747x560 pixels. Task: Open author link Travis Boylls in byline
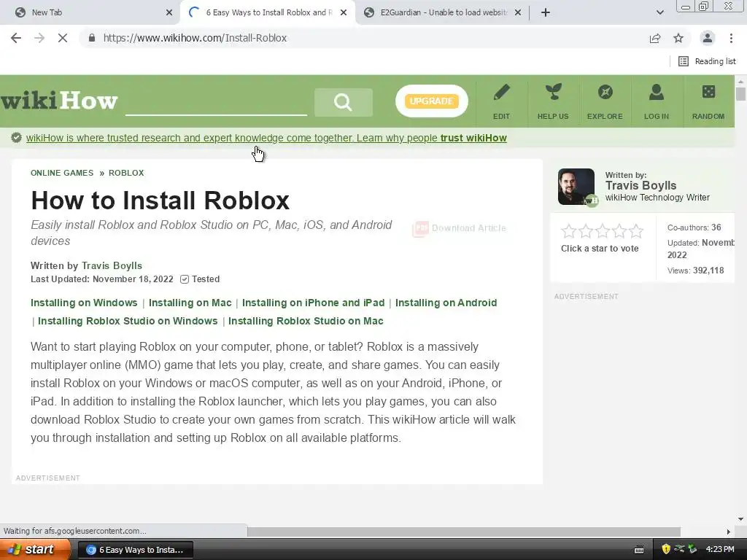point(112,265)
